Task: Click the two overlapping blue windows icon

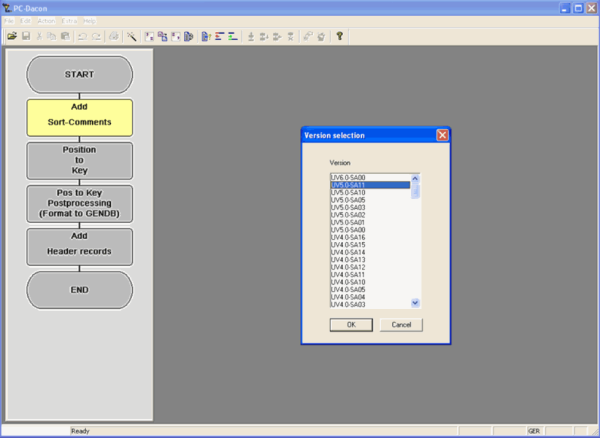Action: pyautogui.click(x=163, y=36)
